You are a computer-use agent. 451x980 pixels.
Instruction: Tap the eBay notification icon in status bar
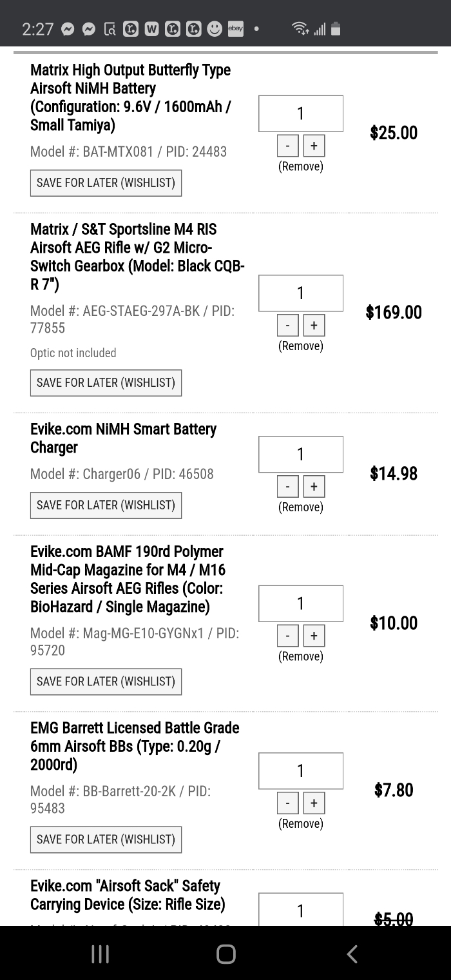(236, 29)
